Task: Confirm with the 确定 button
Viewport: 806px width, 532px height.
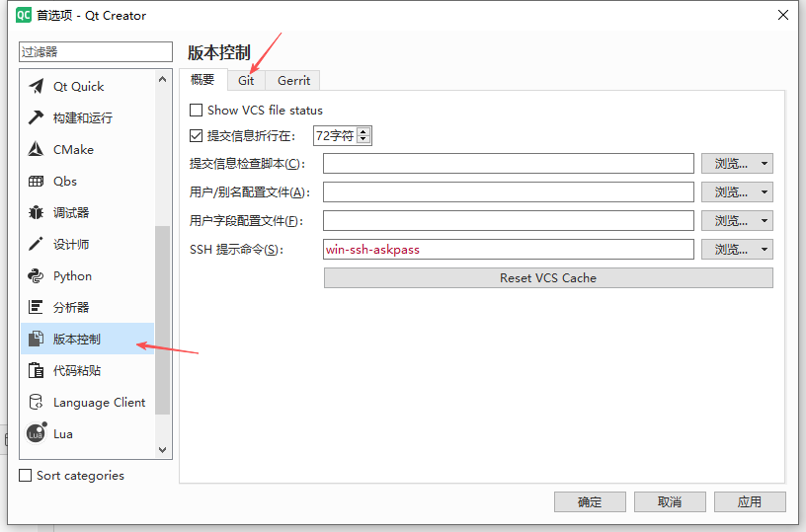Action: tap(590, 501)
